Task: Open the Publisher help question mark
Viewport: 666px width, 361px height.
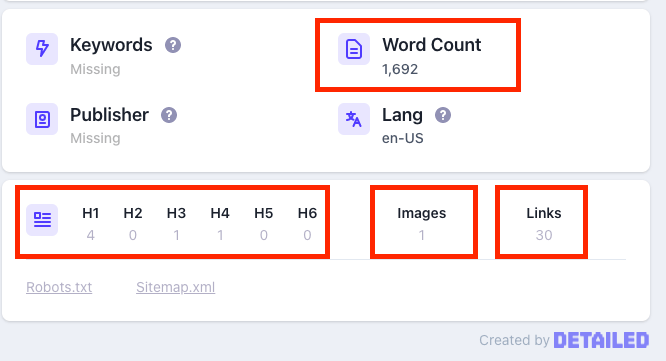Action: [x=169, y=115]
